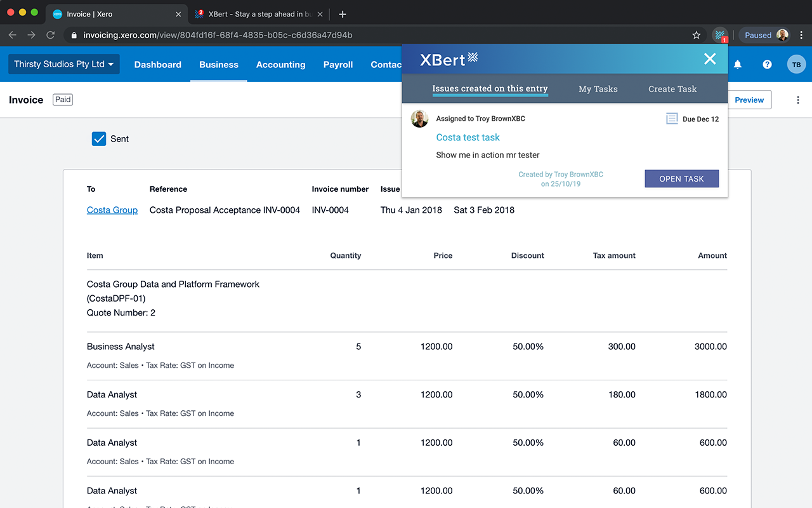This screenshot has width=812, height=508.
Task: Click the invoice number INV-0004
Action: (x=331, y=210)
